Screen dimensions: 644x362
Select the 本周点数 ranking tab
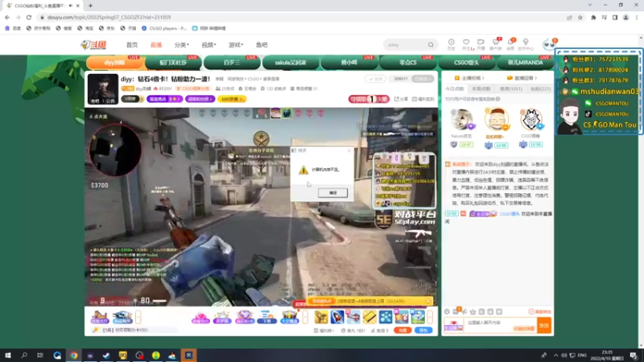coord(481,88)
